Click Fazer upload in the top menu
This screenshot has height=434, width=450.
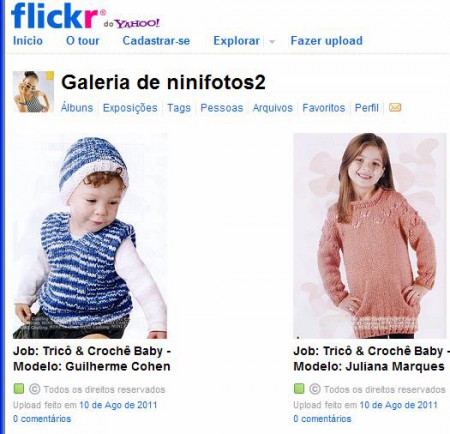(x=327, y=41)
